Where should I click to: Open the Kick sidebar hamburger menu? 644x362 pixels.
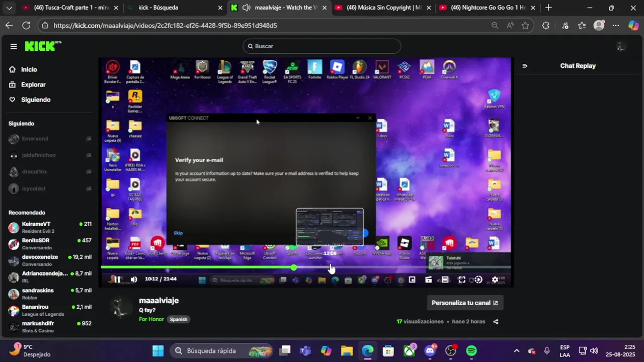pos(14,46)
